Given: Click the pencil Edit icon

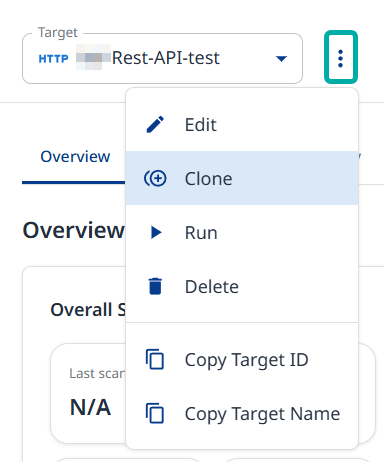Looking at the screenshot, I should 155,125.
